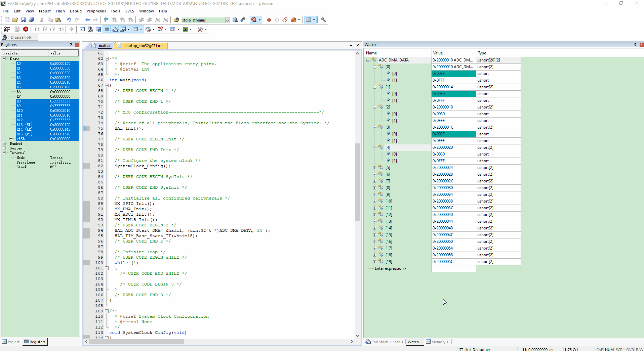Toggle the Registers window button
Screen dimensions: 644x351
coord(107,29)
